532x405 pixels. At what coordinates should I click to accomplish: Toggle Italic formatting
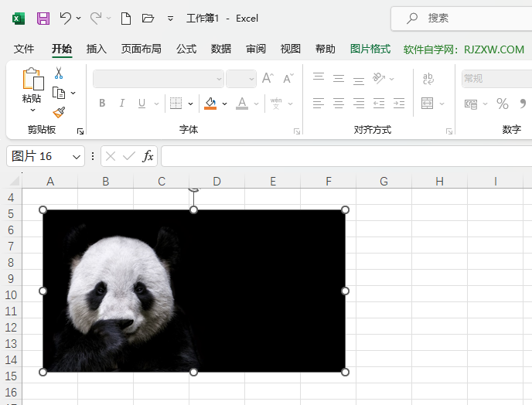click(x=122, y=103)
